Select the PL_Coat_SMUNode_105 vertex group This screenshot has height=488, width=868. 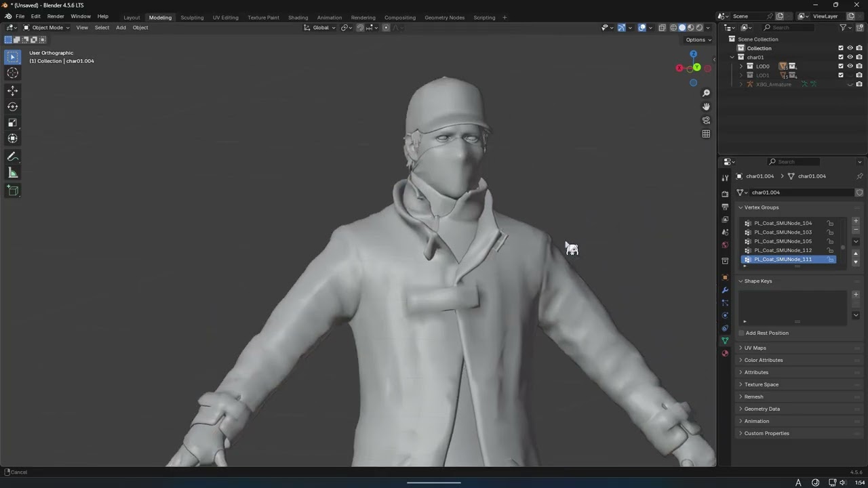(x=789, y=241)
